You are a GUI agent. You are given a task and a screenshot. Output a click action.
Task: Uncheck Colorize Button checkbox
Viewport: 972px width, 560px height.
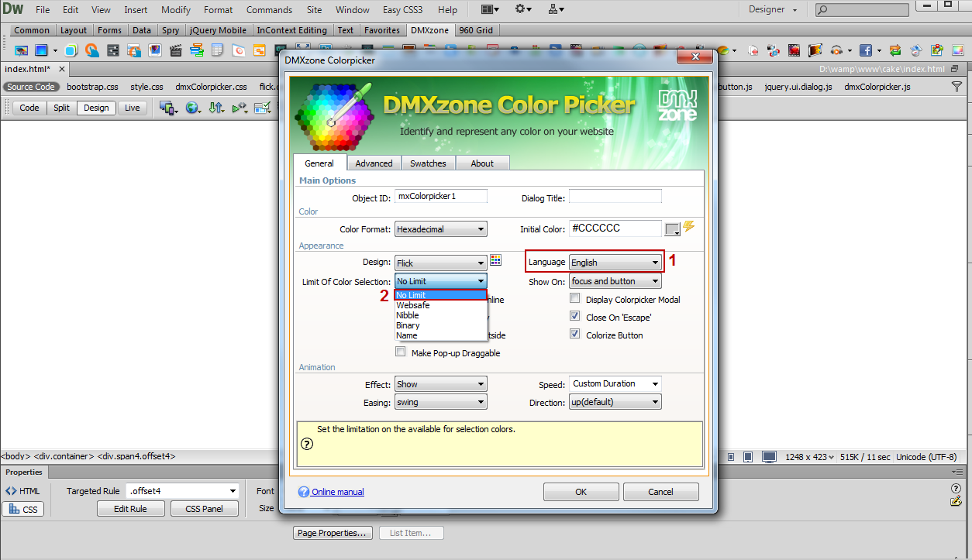(575, 334)
